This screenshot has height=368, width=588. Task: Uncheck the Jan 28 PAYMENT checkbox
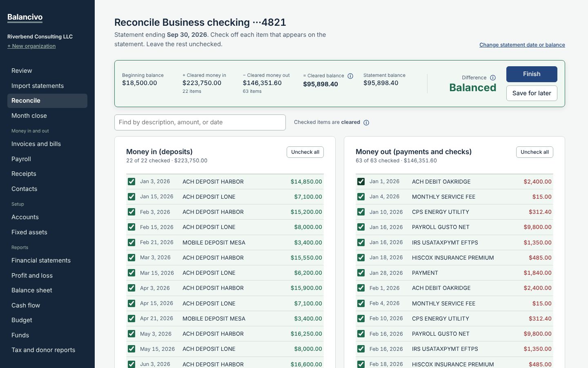click(x=361, y=273)
